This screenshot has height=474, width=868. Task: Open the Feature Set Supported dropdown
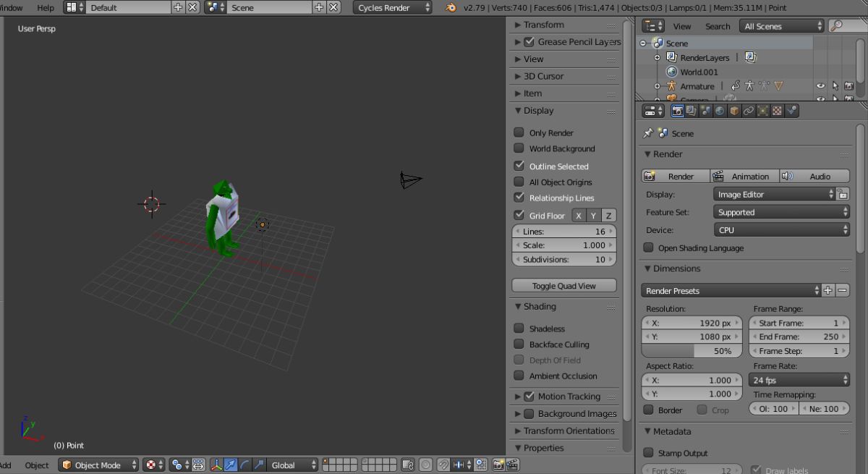pyautogui.click(x=781, y=212)
